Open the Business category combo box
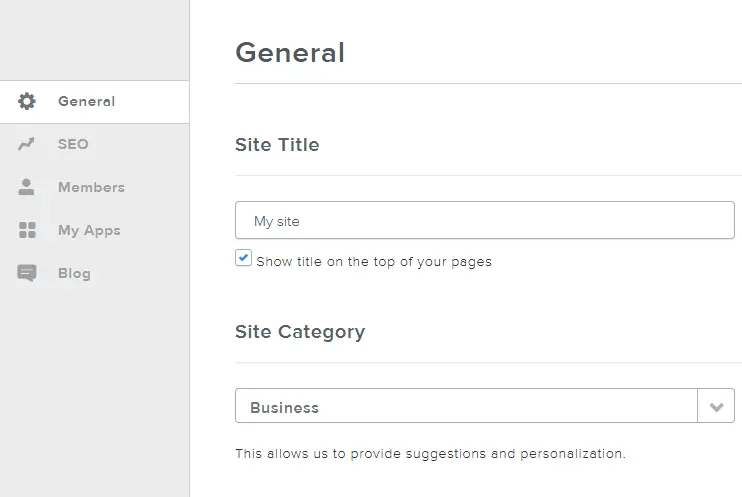Viewport: 742px width, 497px height. (465, 407)
